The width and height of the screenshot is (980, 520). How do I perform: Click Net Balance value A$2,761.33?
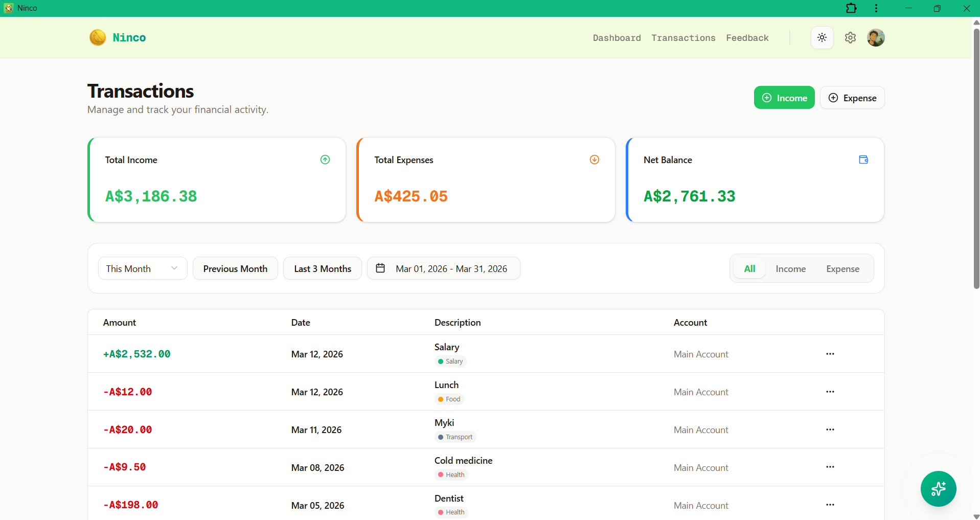690,196
